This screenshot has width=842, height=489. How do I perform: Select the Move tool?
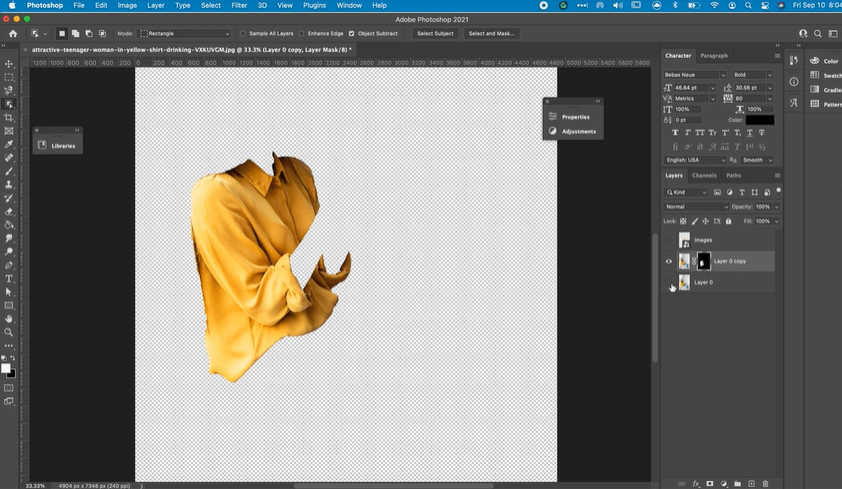coord(9,63)
